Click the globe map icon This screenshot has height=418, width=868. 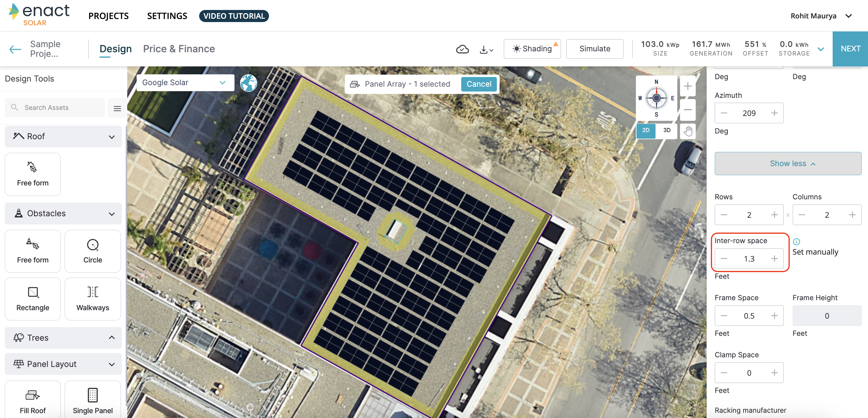tap(248, 83)
